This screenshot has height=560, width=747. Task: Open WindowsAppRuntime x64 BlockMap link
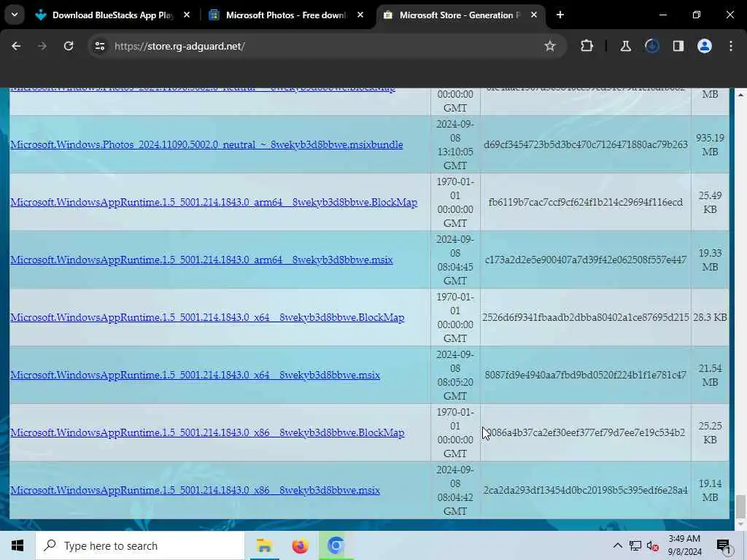coord(207,318)
